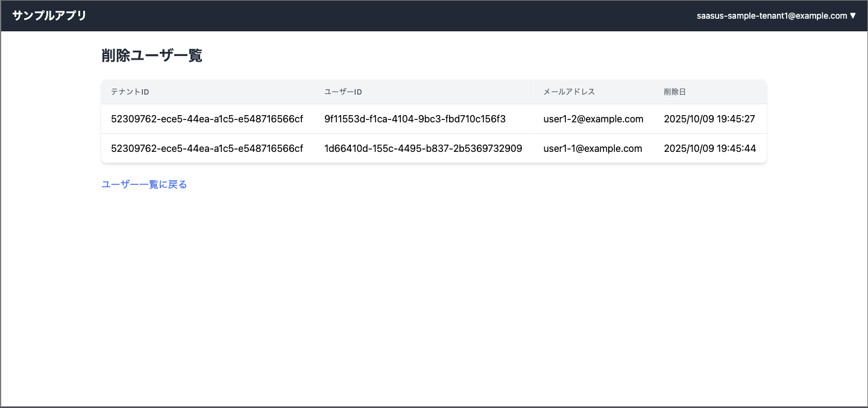The image size is (868, 408).
Task: Click user ID starting with 9f11553d
Action: point(415,119)
